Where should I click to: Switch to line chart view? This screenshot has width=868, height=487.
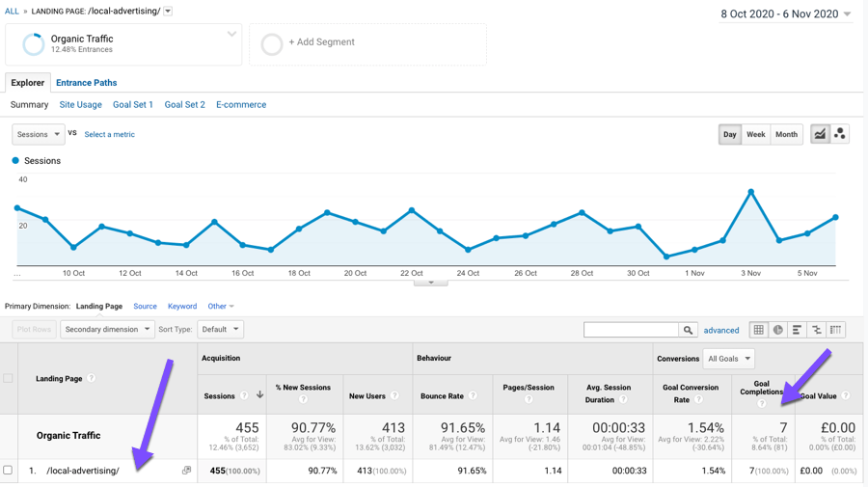pos(820,134)
